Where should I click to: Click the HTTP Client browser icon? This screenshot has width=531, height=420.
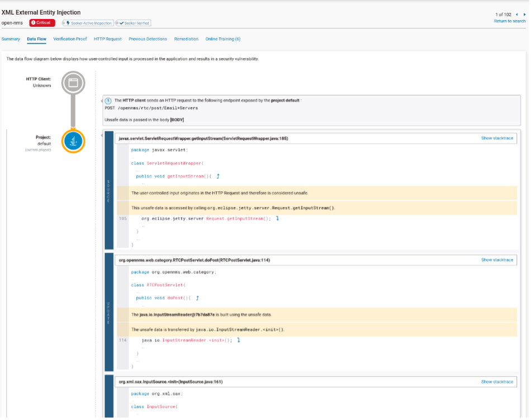tap(73, 83)
